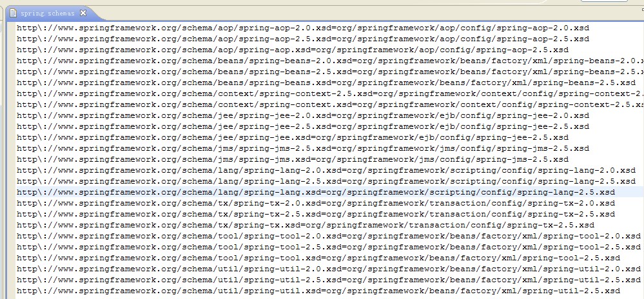Click the line keyed schema/tx/spring-tx-2.0.xsd
The height and width of the screenshot is (299, 644).
(x=316, y=203)
